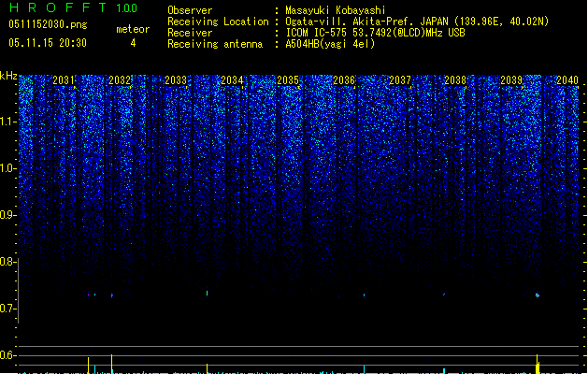Click the 2035 time marker
This screenshot has height=374, width=588.
(x=288, y=80)
